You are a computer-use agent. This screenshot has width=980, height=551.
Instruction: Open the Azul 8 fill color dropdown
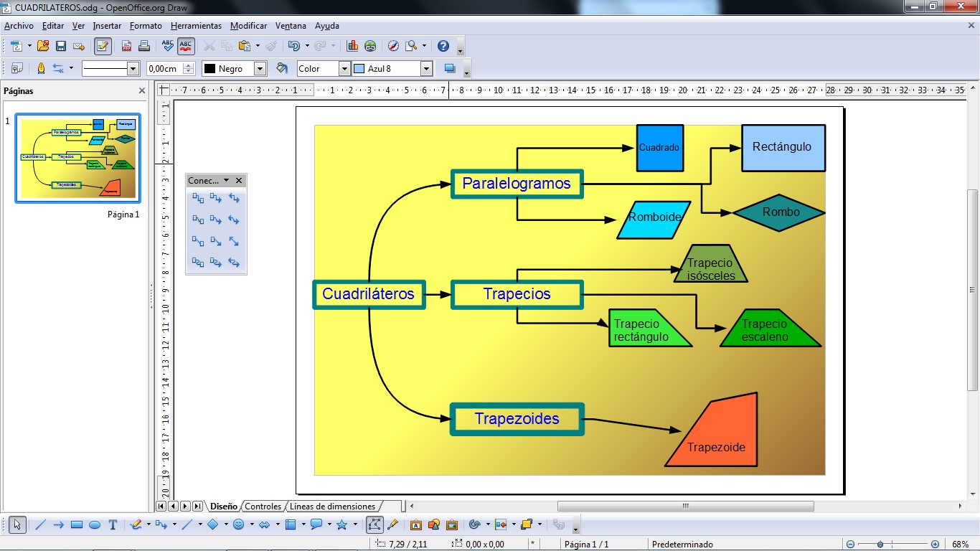(x=427, y=68)
